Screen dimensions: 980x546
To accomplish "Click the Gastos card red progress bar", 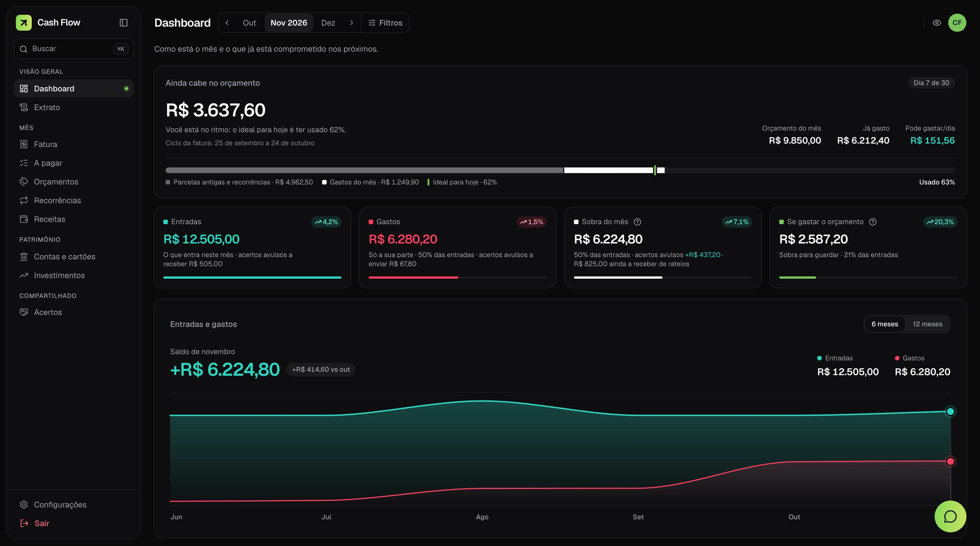I will tap(457, 278).
